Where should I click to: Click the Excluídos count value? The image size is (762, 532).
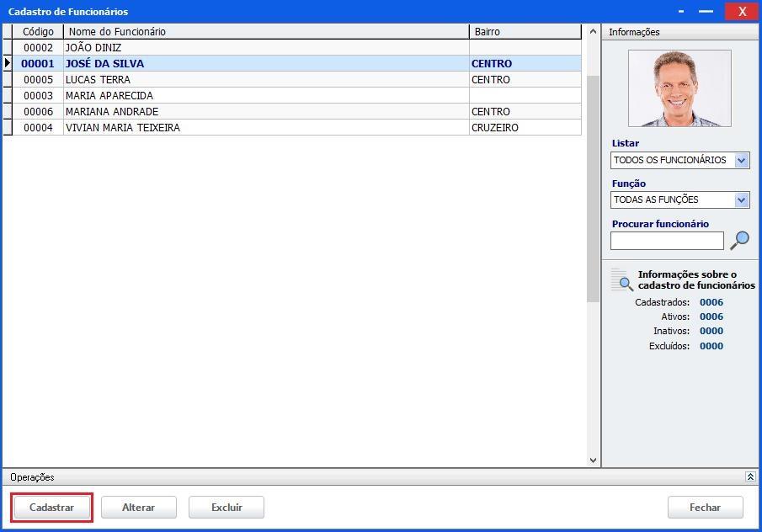tap(711, 347)
